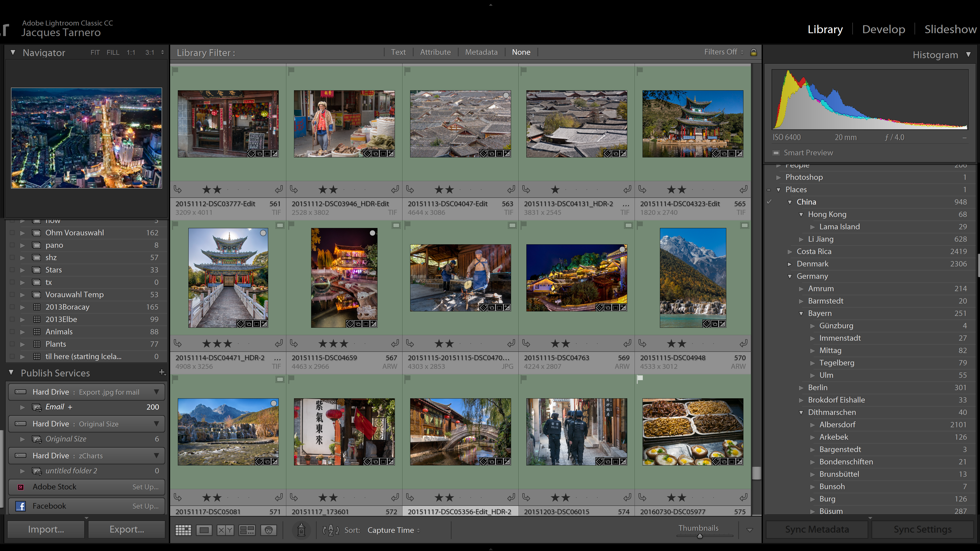Open People view face icon
980x551 pixels.
click(269, 530)
